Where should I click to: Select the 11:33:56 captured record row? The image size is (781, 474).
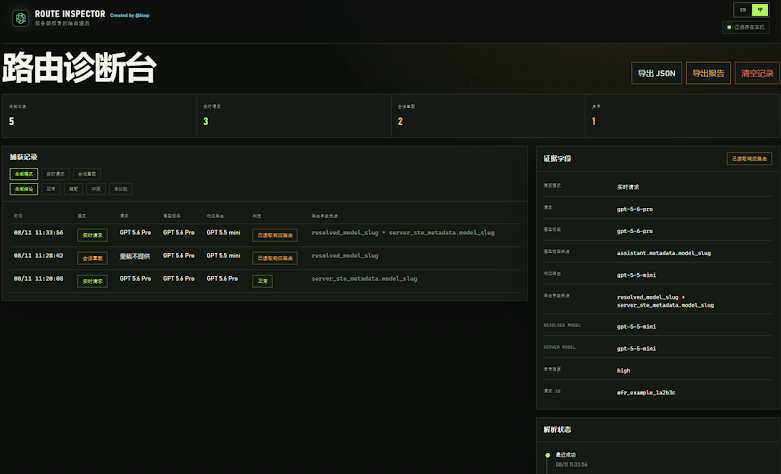pos(264,235)
